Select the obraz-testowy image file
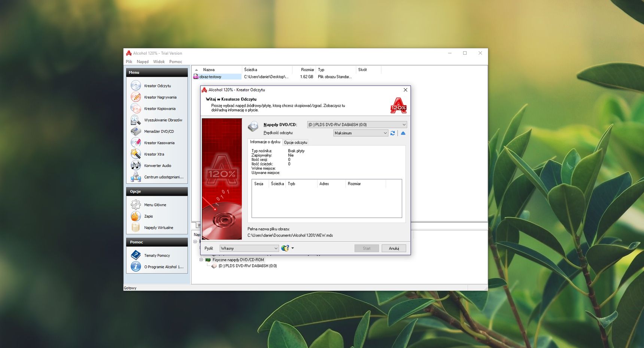 click(210, 77)
